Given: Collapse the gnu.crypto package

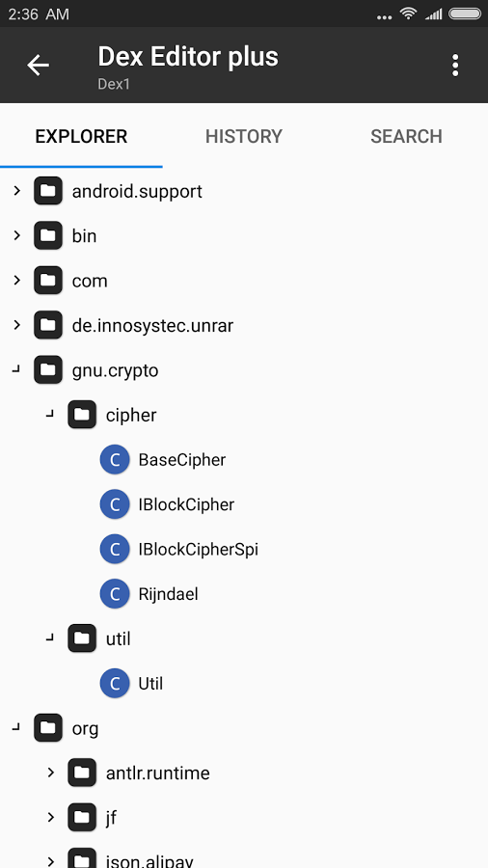Looking at the screenshot, I should tap(16, 369).
